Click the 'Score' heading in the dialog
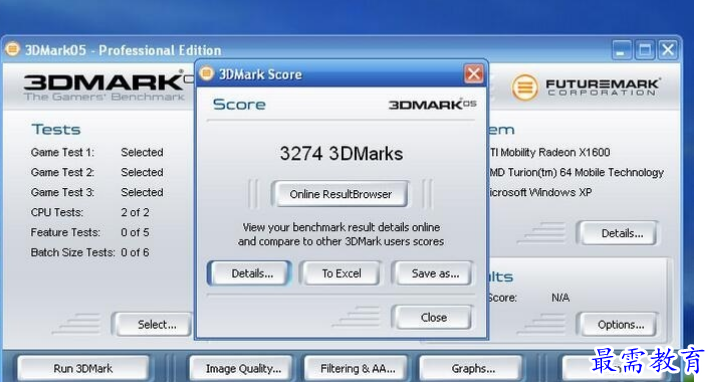 pyautogui.click(x=239, y=105)
